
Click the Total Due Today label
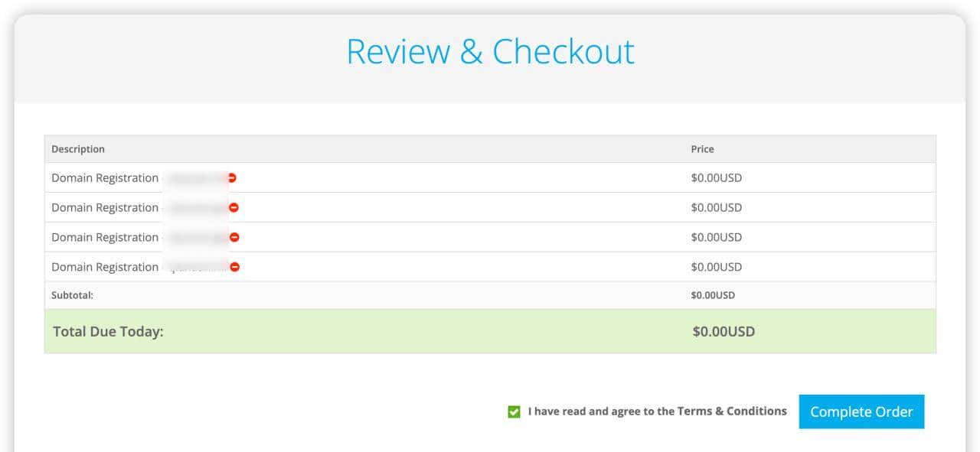108,332
